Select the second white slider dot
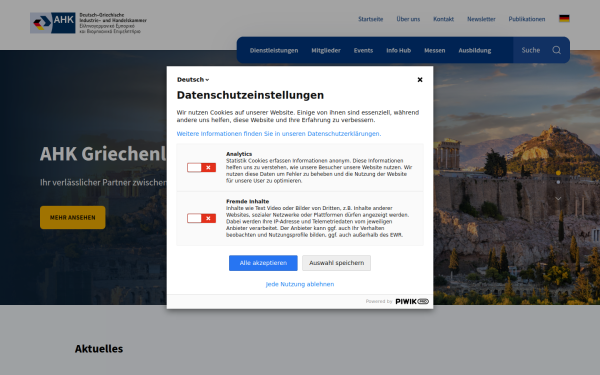The height and width of the screenshot is (375, 600). 558,182
